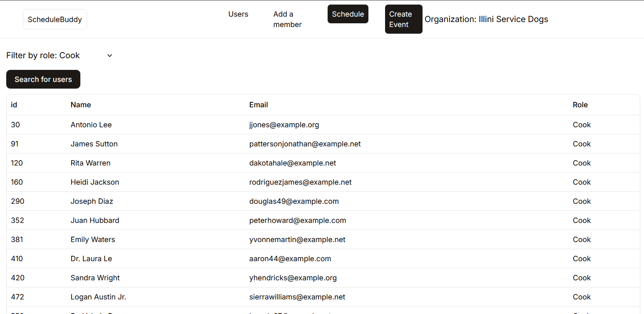The height and width of the screenshot is (314, 644).
Task: Open the Create Event form
Action: pyautogui.click(x=403, y=19)
